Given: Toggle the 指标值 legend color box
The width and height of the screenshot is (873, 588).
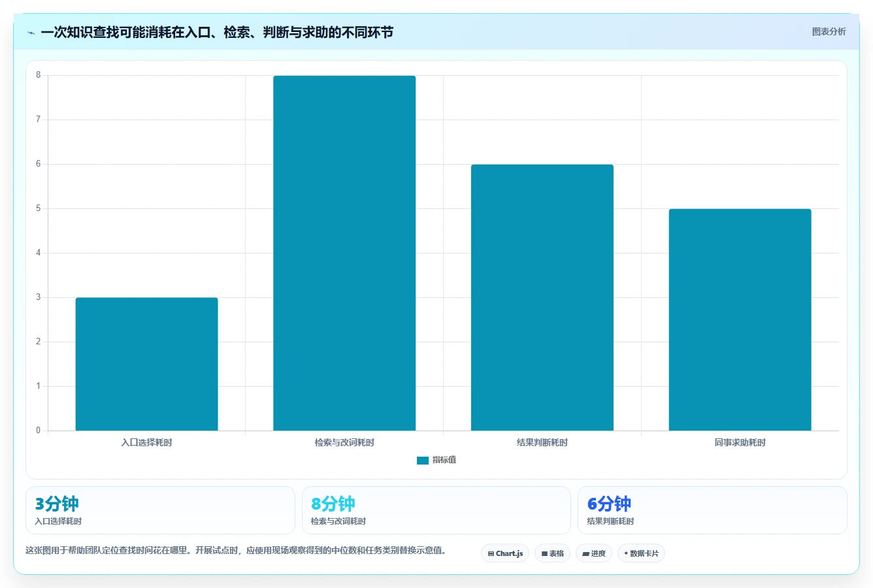Looking at the screenshot, I should (x=423, y=460).
